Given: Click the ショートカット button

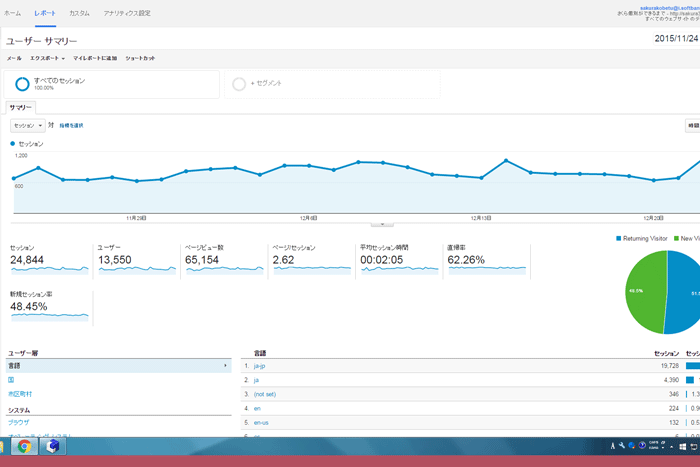Looking at the screenshot, I should pos(140,59).
